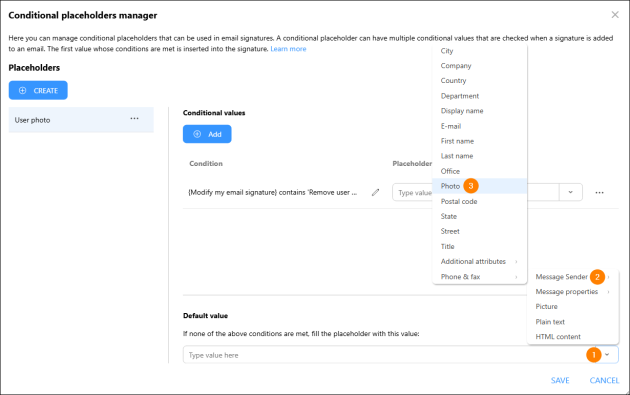This screenshot has height=395, width=630.
Task: Click the CREATE placeholder button
Action: pyautogui.click(x=38, y=90)
